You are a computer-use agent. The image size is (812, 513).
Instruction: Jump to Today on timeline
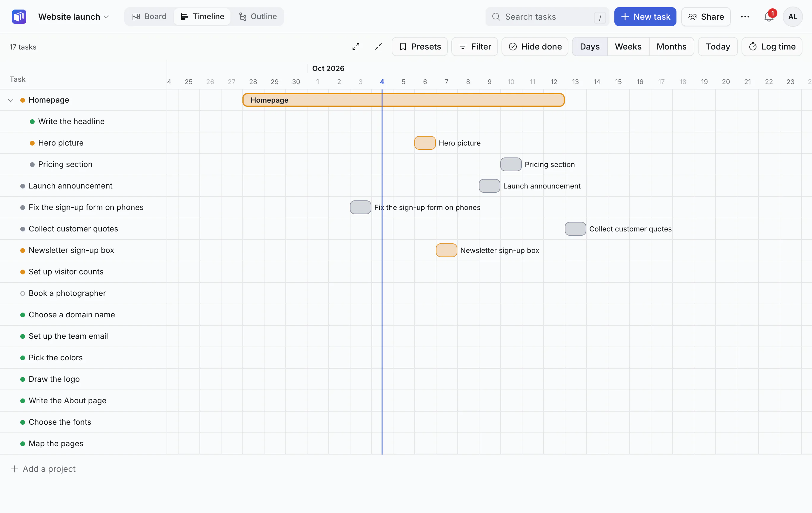(x=718, y=47)
